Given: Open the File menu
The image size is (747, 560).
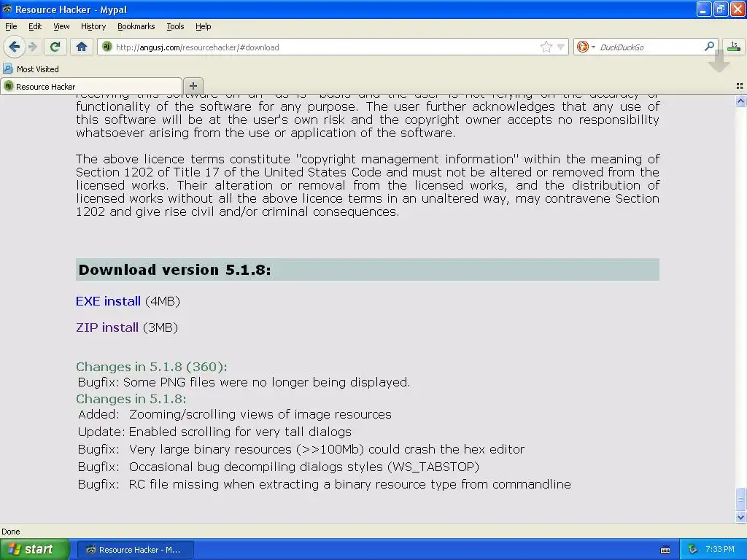Looking at the screenshot, I should pos(11,26).
